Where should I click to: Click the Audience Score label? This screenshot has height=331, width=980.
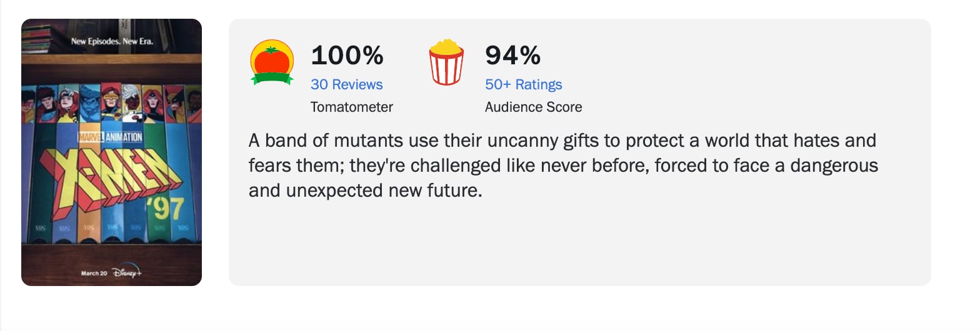(x=533, y=107)
